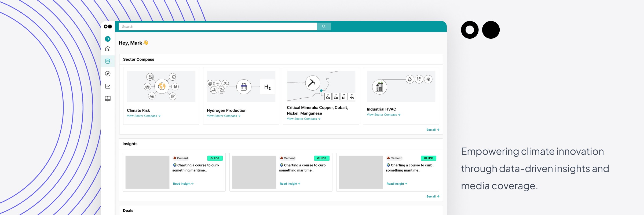Open Industrial HVAC card illustration
Image resolution: width=644 pixels, height=215 pixels.
(401, 87)
